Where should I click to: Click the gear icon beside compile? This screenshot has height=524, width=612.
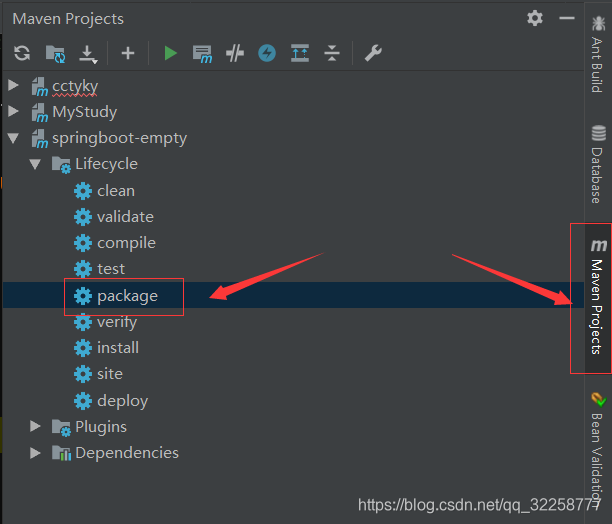pyautogui.click(x=83, y=243)
